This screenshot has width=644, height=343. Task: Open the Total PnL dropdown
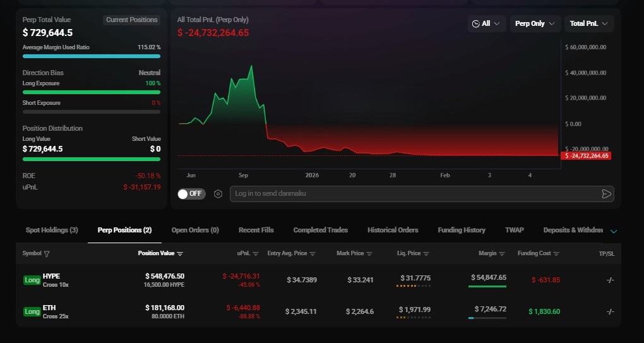589,23
